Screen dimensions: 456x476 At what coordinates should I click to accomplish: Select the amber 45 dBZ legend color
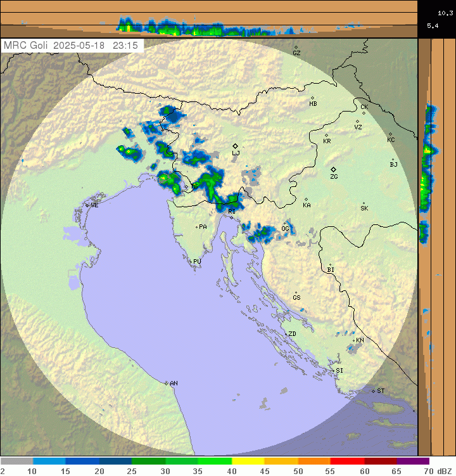coord(281,461)
